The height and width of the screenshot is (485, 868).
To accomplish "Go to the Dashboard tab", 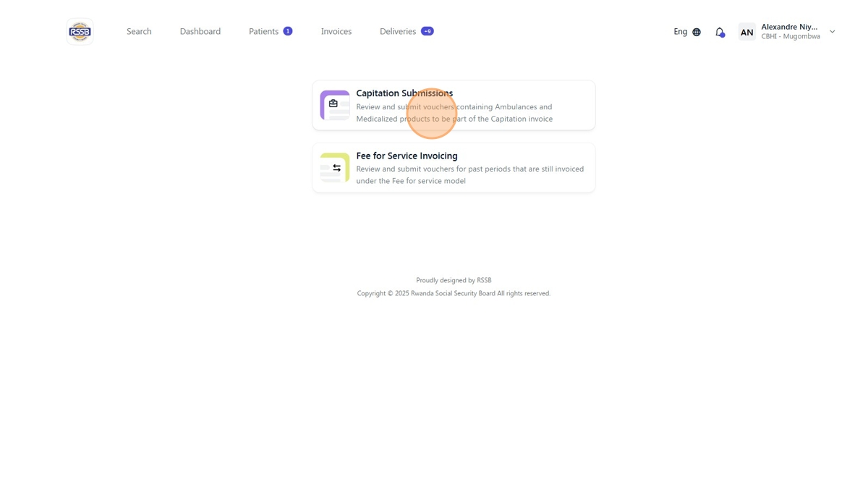I will pyautogui.click(x=200, y=32).
